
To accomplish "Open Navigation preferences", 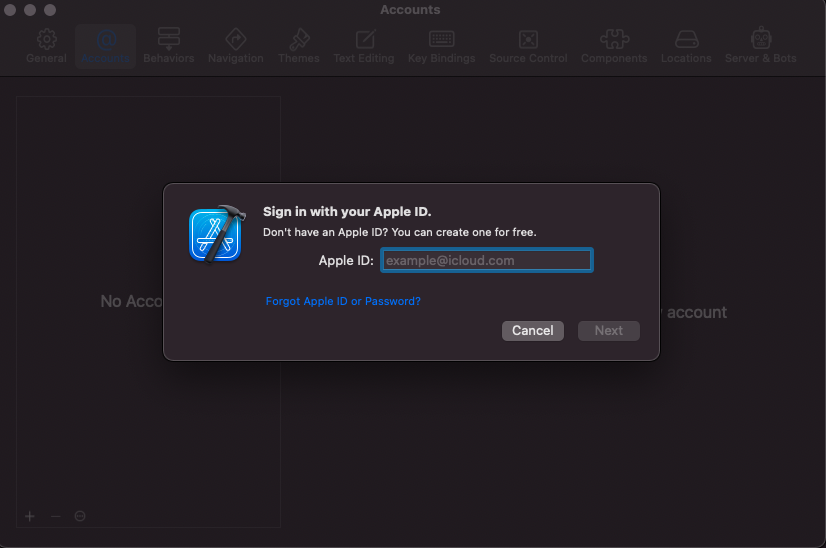I will (235, 46).
